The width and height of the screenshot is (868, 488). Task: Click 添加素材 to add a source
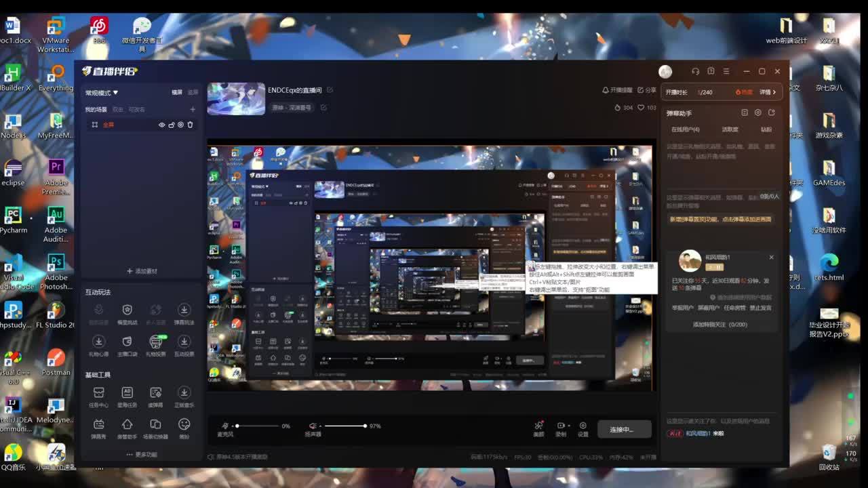142,271
